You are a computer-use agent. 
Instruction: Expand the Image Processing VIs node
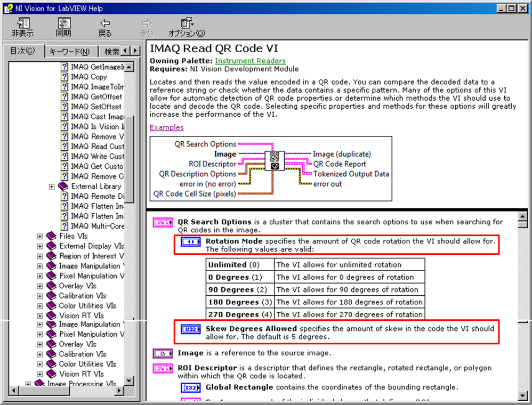coord(28,384)
